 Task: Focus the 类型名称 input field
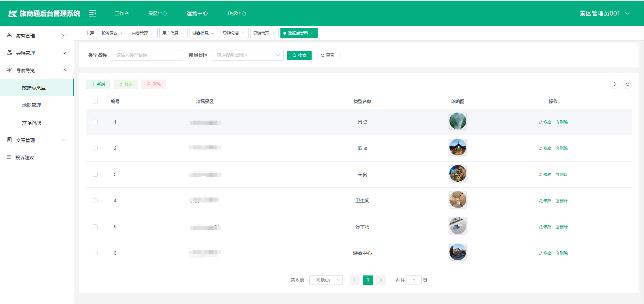pyautogui.click(x=147, y=55)
